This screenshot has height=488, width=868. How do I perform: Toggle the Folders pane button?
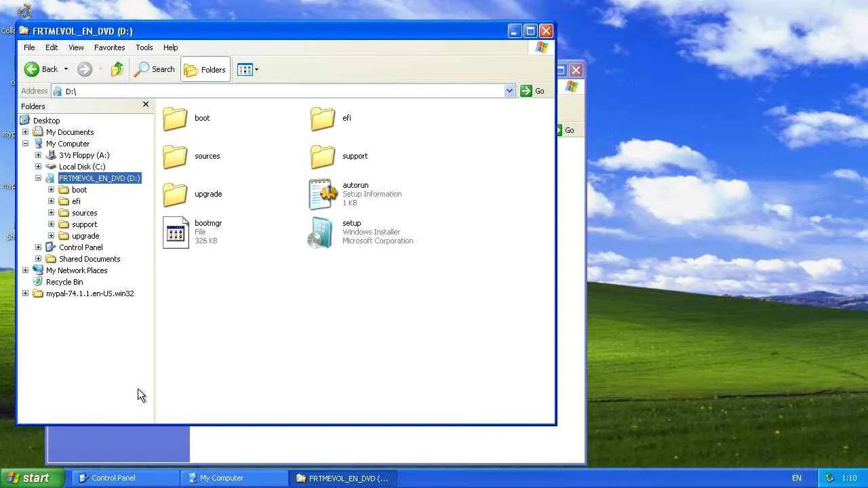205,69
